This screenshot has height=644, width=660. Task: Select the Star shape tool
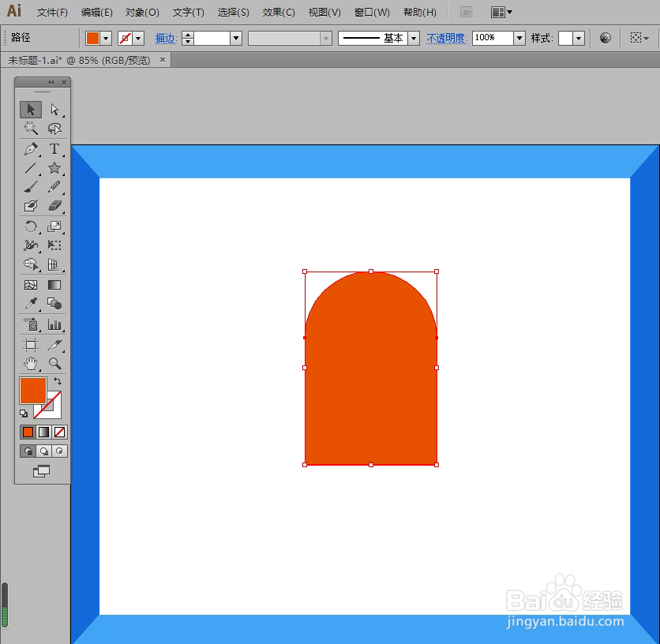pos(54,168)
